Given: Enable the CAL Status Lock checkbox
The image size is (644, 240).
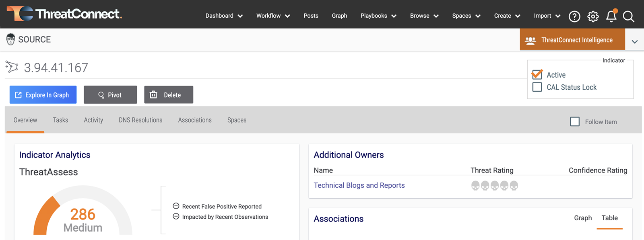Looking at the screenshot, I should pos(537,87).
